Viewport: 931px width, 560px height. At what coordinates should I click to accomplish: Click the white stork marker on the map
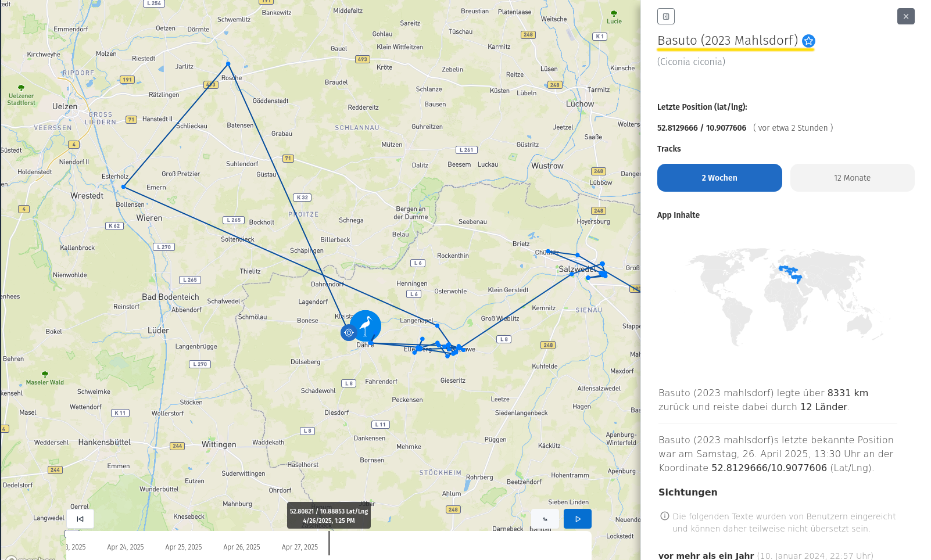pos(366,326)
